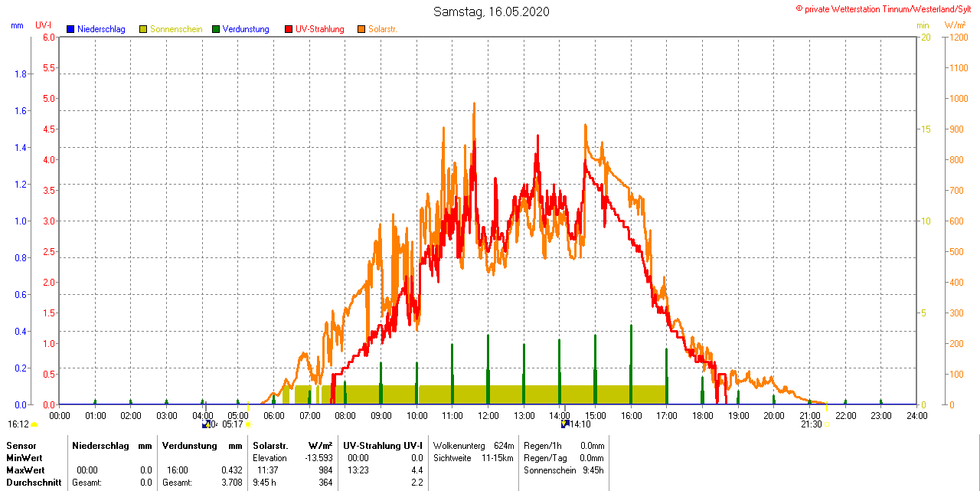
Task: Click the 1.8 value on blue mm axis
Action: point(21,74)
